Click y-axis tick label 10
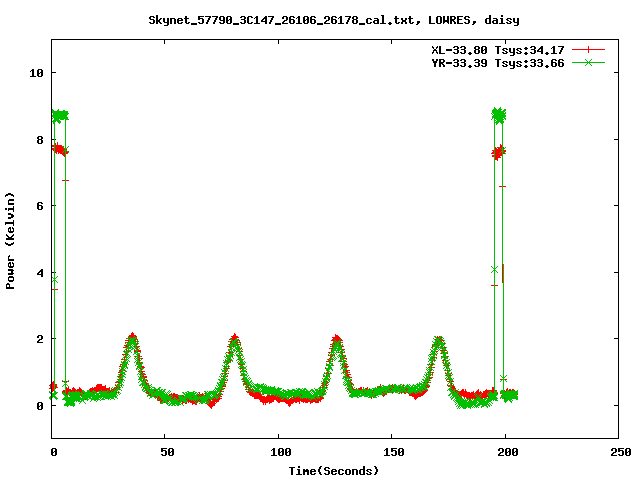The image size is (640, 480). 36,73
